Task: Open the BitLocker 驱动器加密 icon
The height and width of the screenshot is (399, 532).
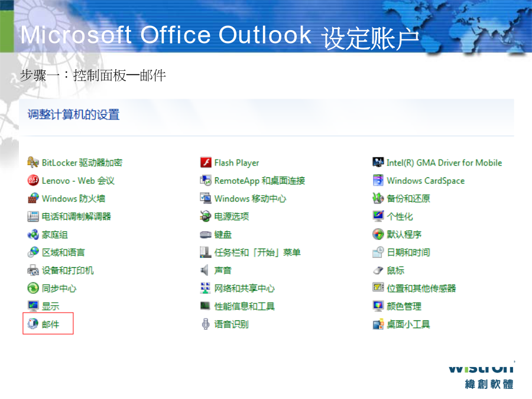Action: [x=33, y=163]
